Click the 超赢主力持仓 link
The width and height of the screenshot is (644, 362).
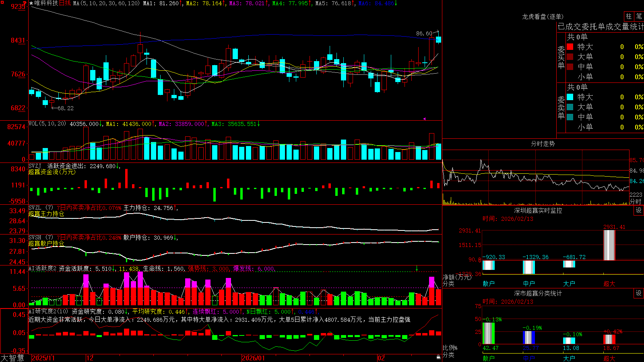coord(46,214)
